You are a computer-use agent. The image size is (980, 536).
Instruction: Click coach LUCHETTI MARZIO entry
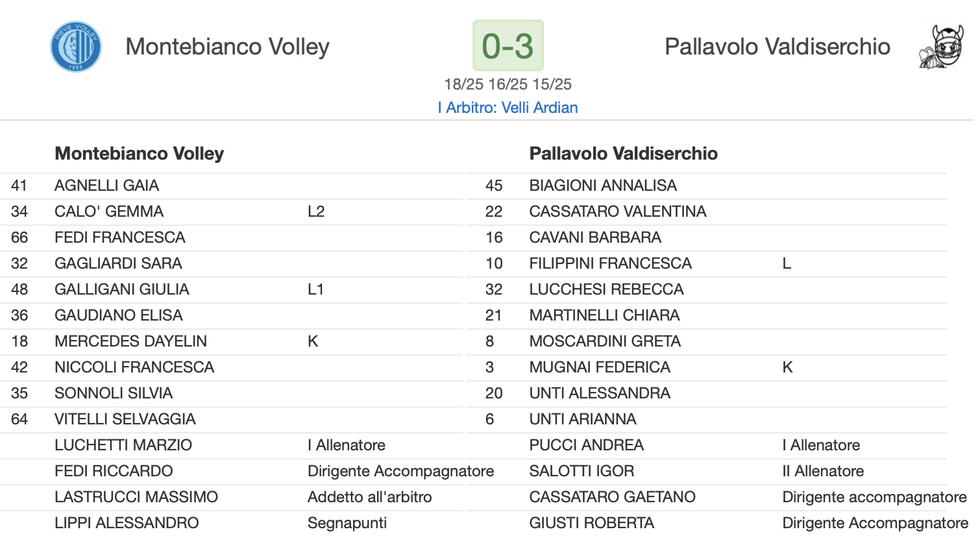123,445
